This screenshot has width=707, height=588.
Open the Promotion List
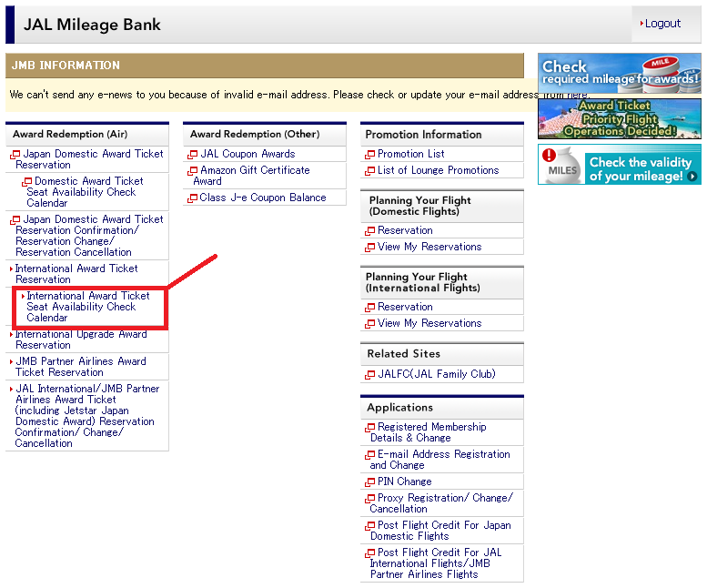click(410, 154)
